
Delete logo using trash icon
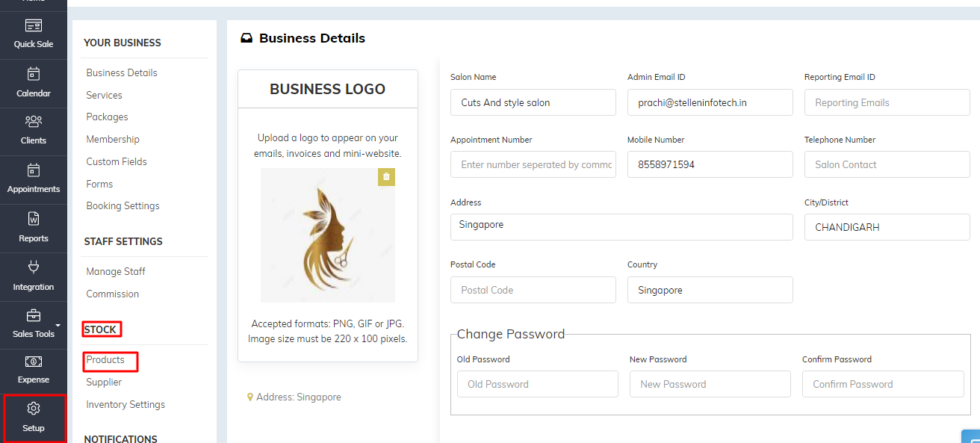(x=386, y=177)
